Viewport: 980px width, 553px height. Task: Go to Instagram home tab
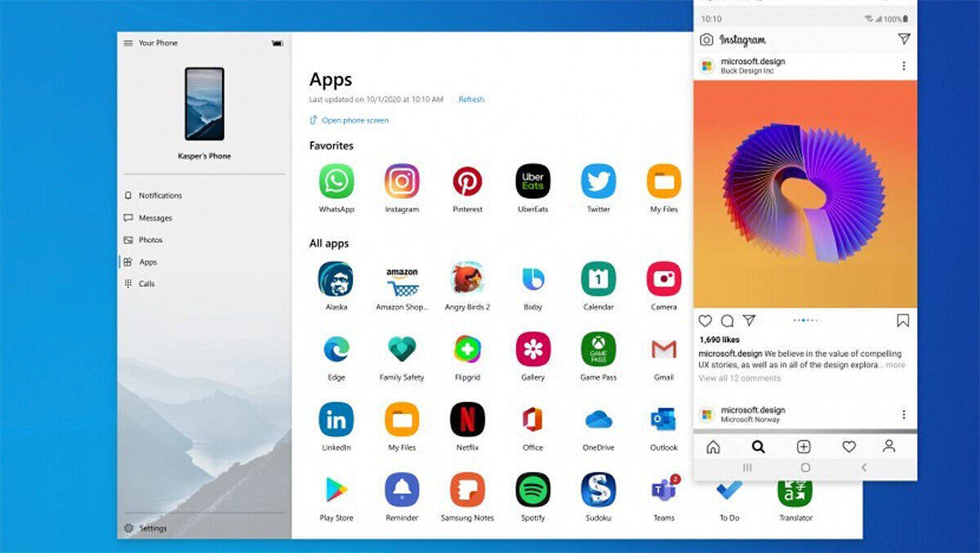[713, 447]
